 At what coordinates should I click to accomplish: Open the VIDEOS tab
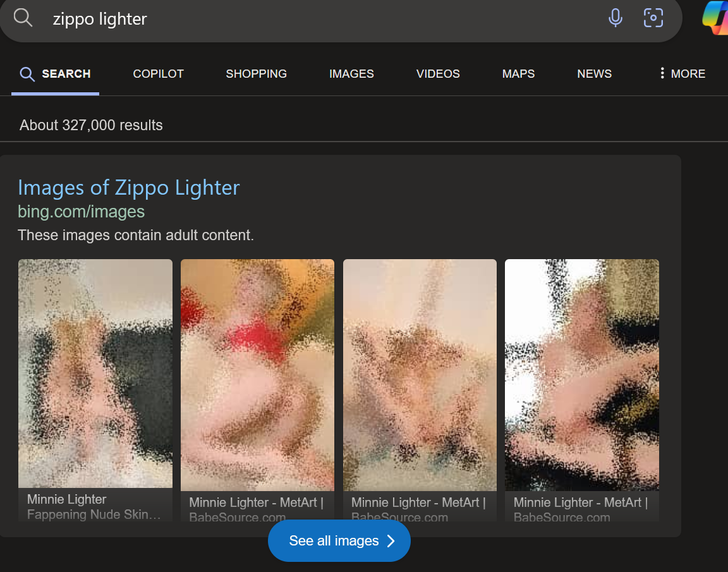(x=438, y=74)
